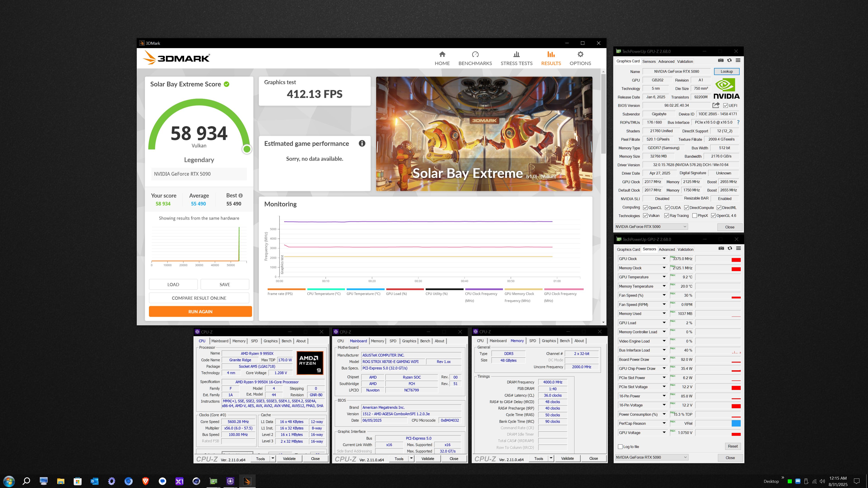Switch to SPD tab in CPU-Z CPU window
The width and height of the screenshot is (868, 488).
pos(254,341)
